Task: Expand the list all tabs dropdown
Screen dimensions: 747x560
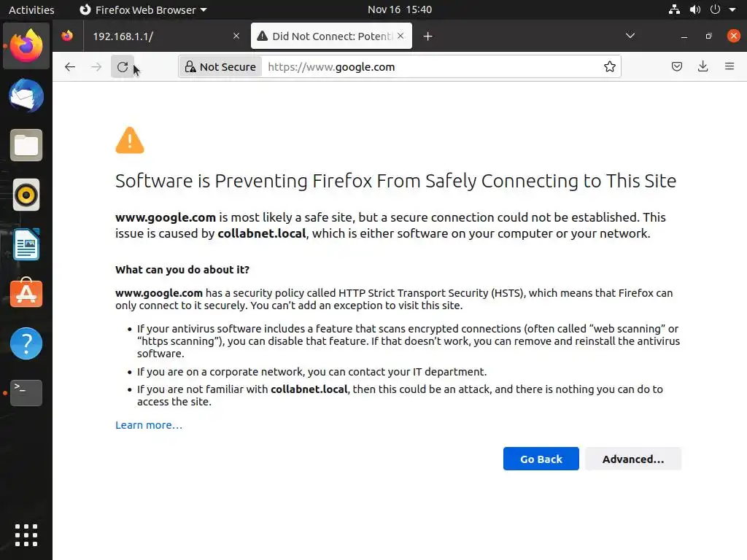Action: click(x=630, y=36)
